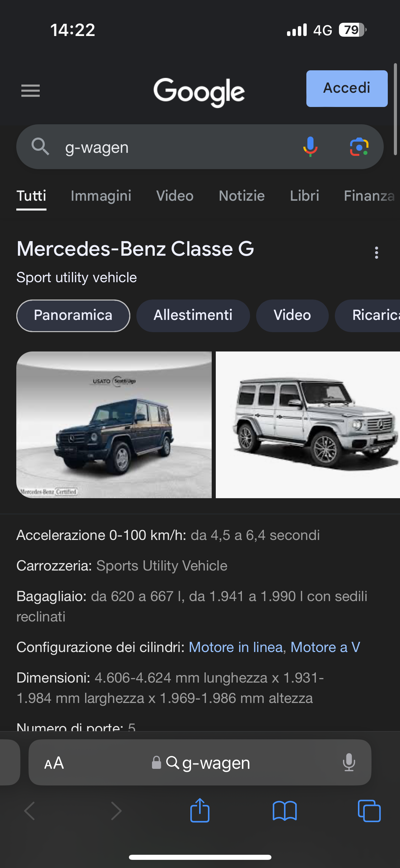Tap the Safari address bar microphone

click(349, 762)
